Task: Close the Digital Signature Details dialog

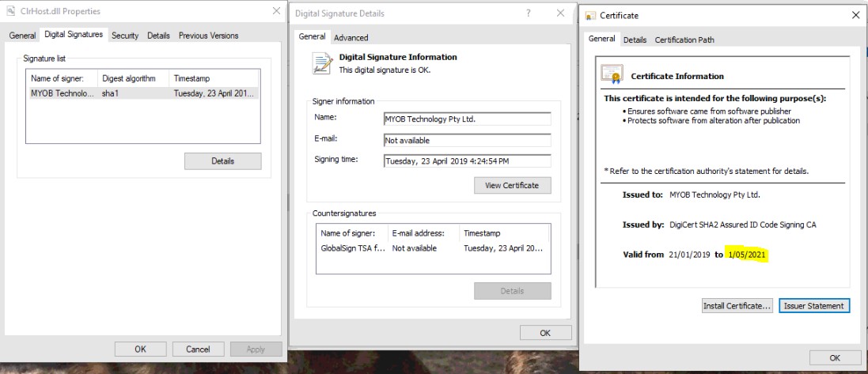Action: pyautogui.click(x=560, y=13)
